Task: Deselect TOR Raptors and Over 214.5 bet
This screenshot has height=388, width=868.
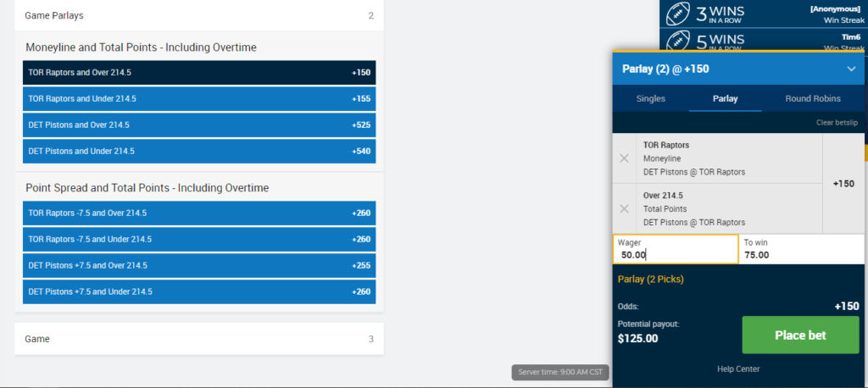Action: tap(199, 73)
